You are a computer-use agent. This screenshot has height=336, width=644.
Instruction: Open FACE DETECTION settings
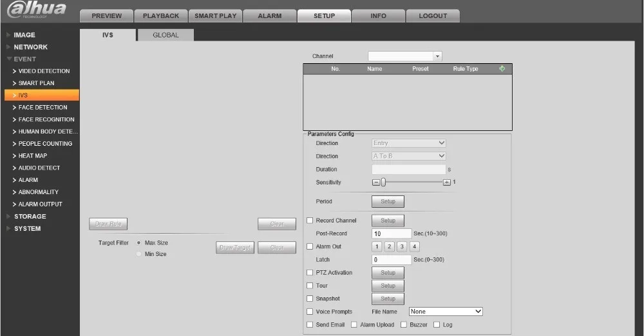(x=41, y=107)
